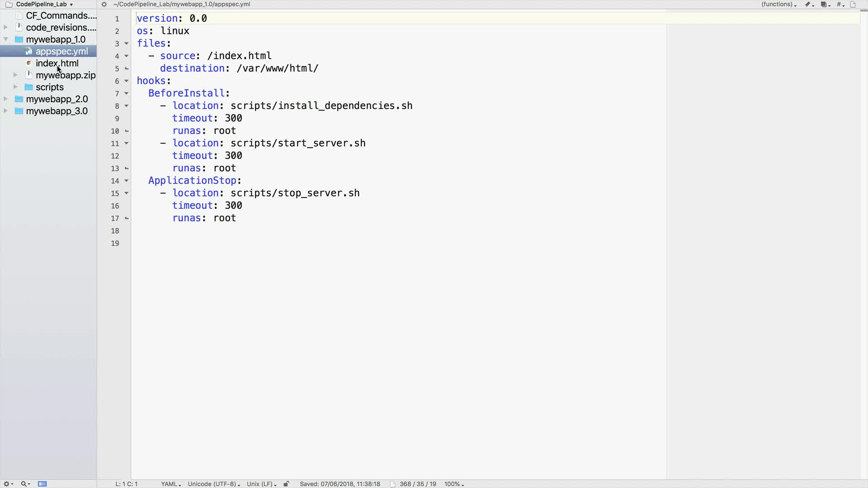This screenshot has width=868, height=488.
Task: Click the document icon in navigation bar
Action: (x=853, y=5)
